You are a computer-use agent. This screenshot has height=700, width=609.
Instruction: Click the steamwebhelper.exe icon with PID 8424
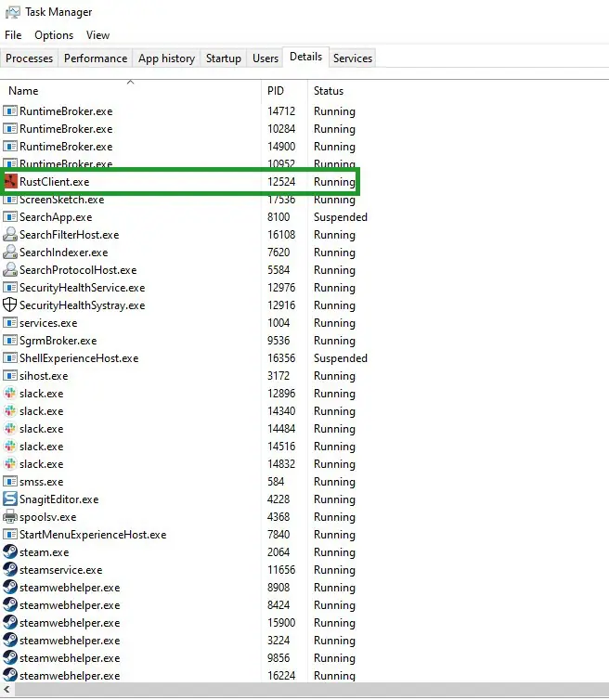[x=10, y=604]
